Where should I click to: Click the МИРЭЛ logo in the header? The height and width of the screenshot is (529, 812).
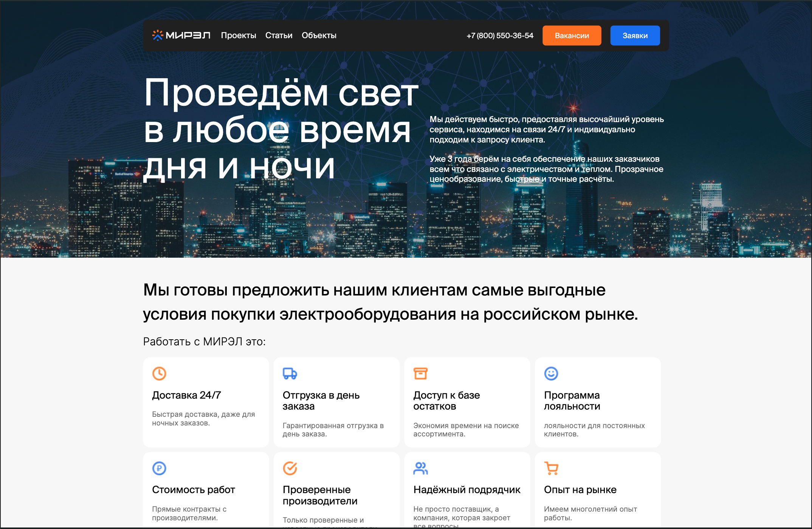point(181,36)
